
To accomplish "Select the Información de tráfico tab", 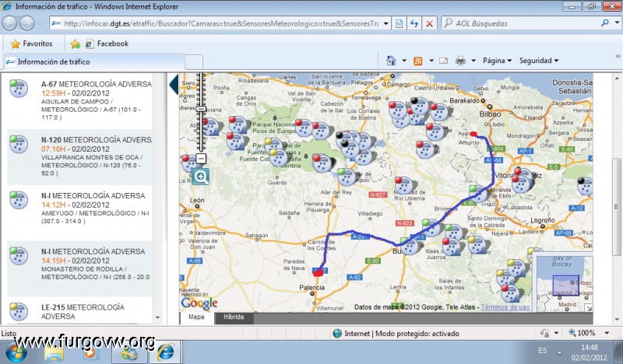I will click(94, 62).
